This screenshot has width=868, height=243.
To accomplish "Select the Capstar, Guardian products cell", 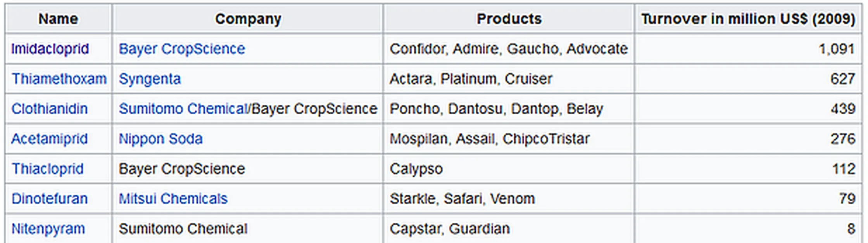I will (450, 229).
